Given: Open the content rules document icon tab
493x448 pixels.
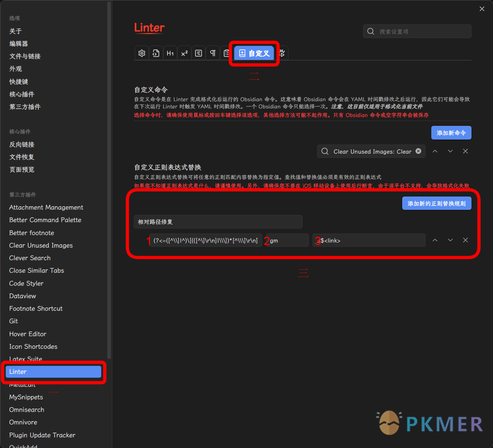Looking at the screenshot, I should 198,53.
